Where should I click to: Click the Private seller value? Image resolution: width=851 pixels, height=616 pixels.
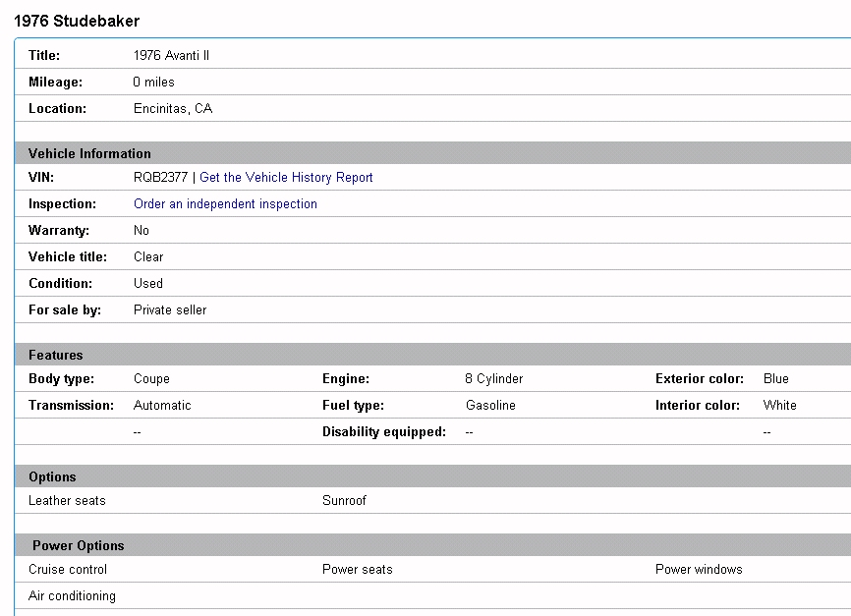[170, 309]
